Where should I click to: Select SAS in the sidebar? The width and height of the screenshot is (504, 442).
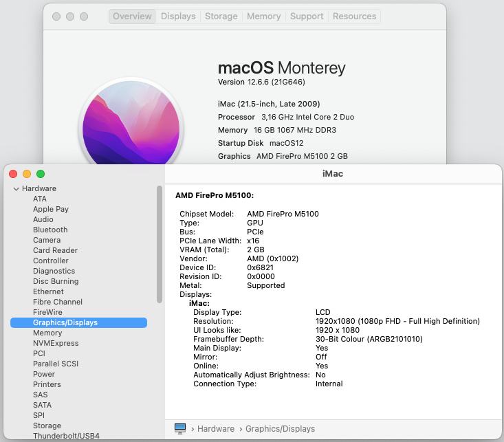(40, 395)
